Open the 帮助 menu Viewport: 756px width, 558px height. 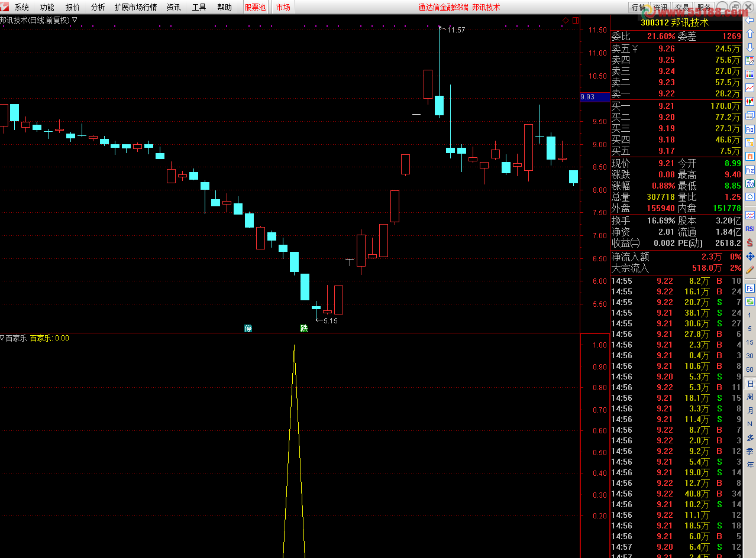225,7
